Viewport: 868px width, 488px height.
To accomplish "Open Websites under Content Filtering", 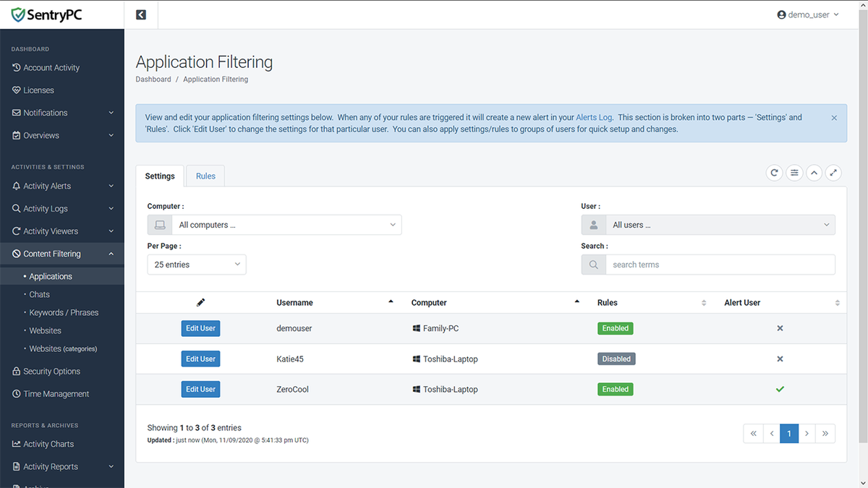I will [x=45, y=330].
